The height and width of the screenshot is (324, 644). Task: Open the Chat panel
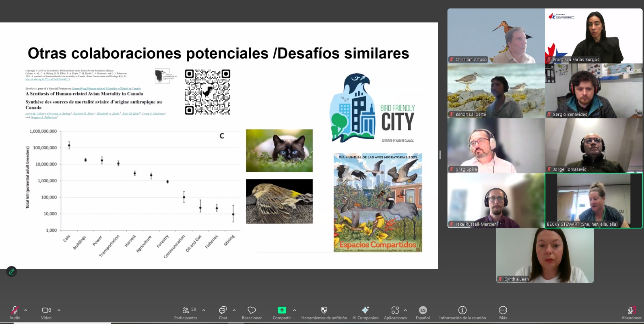[x=223, y=312]
